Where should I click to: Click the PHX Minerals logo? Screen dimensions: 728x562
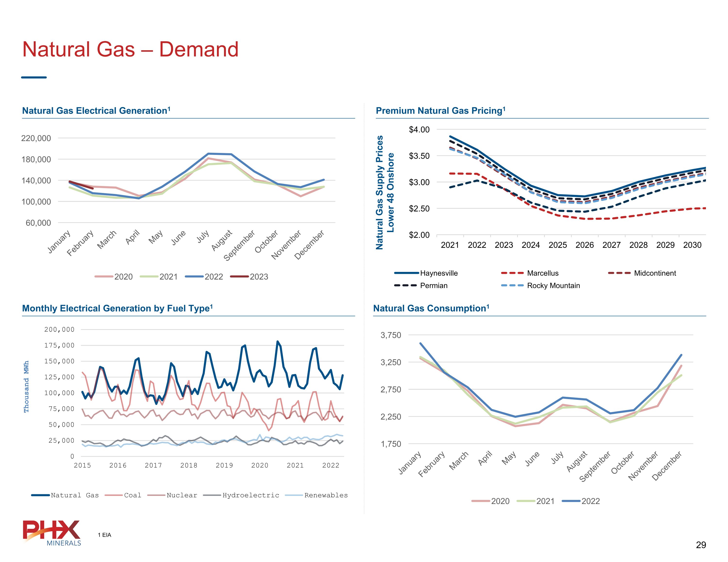tap(52, 532)
